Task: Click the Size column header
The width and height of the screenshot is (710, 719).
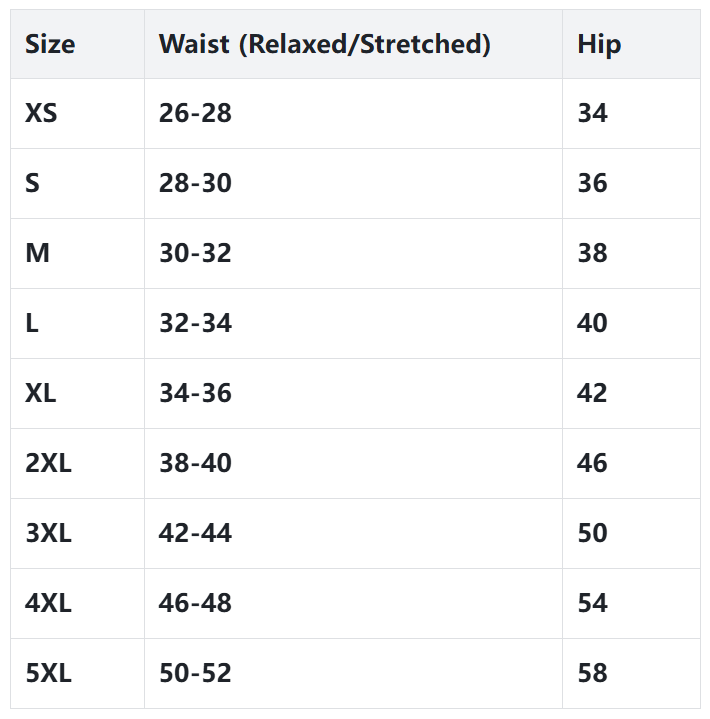Action: (x=50, y=44)
